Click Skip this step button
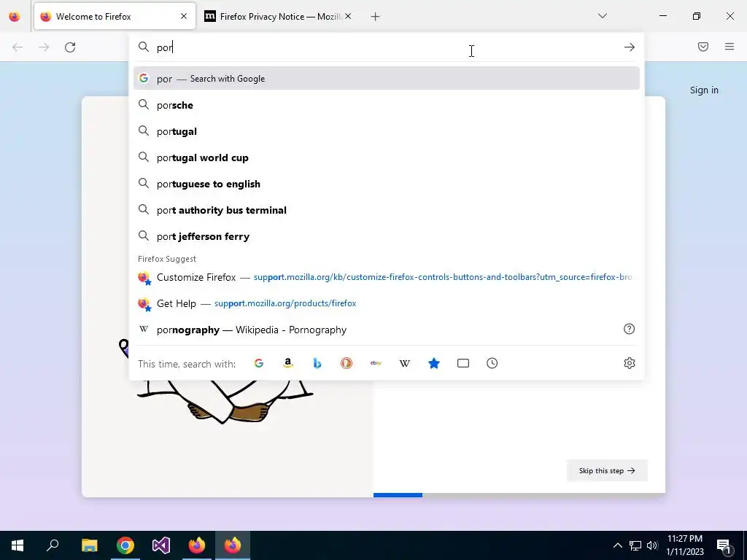The height and width of the screenshot is (560, 747). pyautogui.click(x=607, y=470)
